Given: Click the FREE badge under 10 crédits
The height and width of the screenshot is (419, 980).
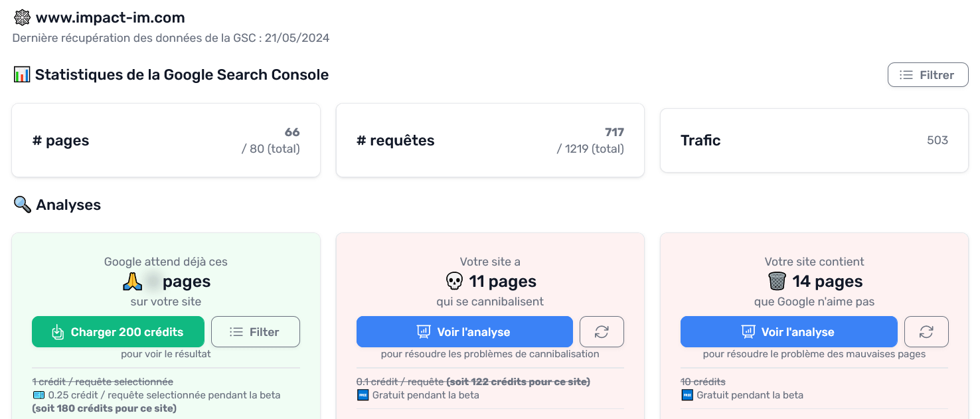Looking at the screenshot, I should [x=687, y=395].
